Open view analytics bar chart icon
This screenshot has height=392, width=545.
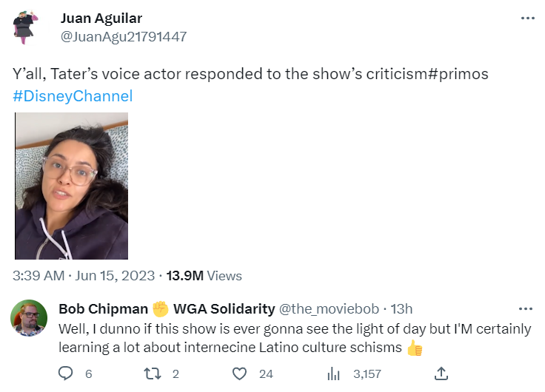pos(333,374)
